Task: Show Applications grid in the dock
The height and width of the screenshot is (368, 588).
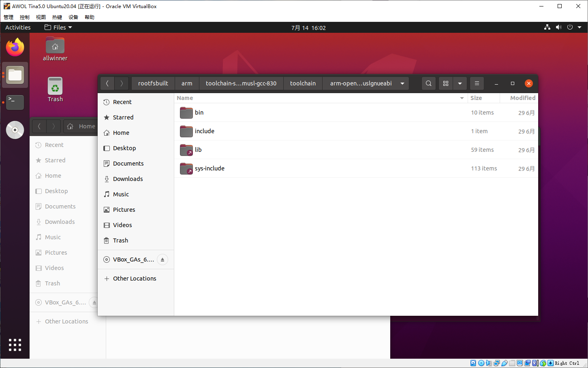Action: 15,345
